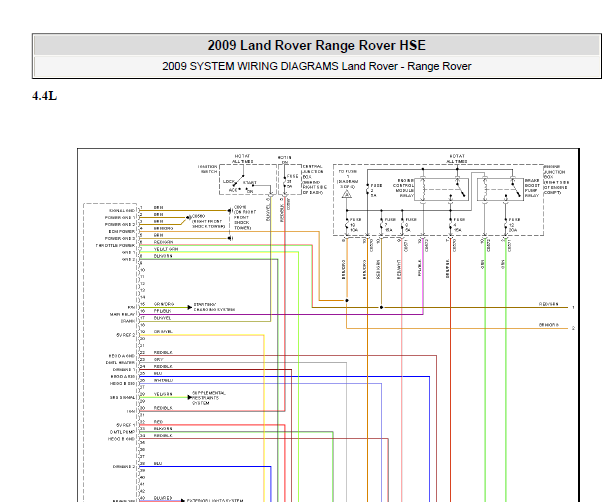
Task: Click the 'PPL/BLK' wire label at pin 16
Action: [x=162, y=311]
